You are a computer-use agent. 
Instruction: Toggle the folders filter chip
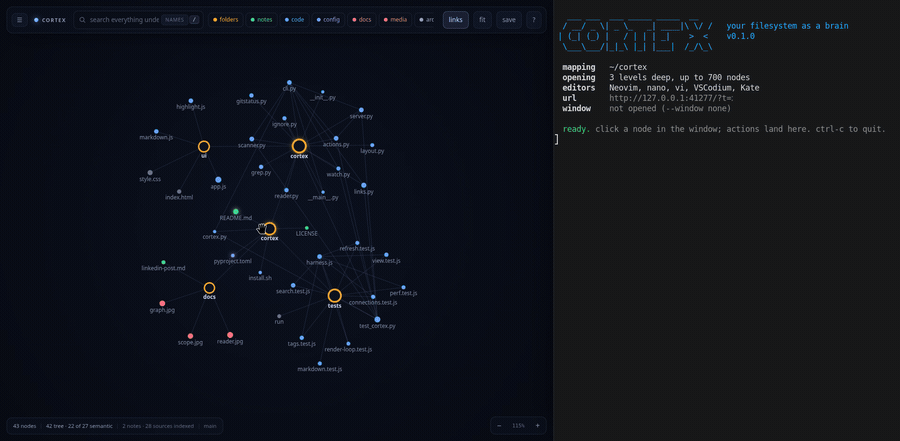click(226, 20)
